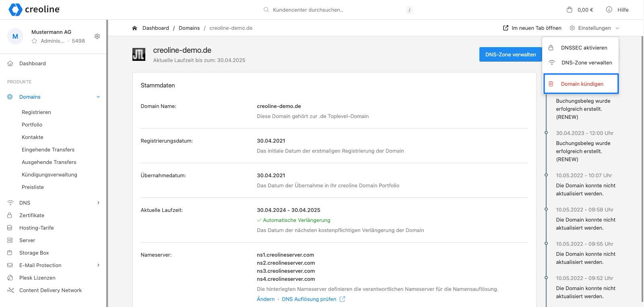The height and width of the screenshot is (307, 644).
Task: Open Kontakte under Domains
Action: tap(32, 137)
